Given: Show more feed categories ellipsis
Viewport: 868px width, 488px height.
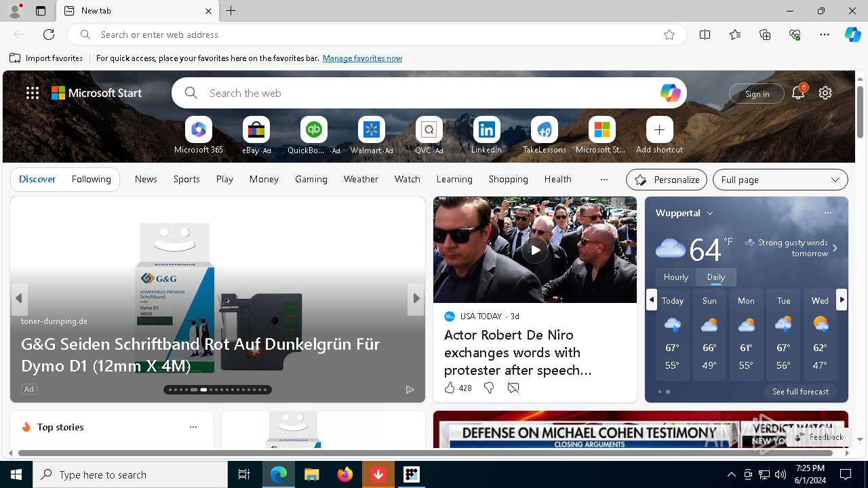Looking at the screenshot, I should tap(604, 180).
